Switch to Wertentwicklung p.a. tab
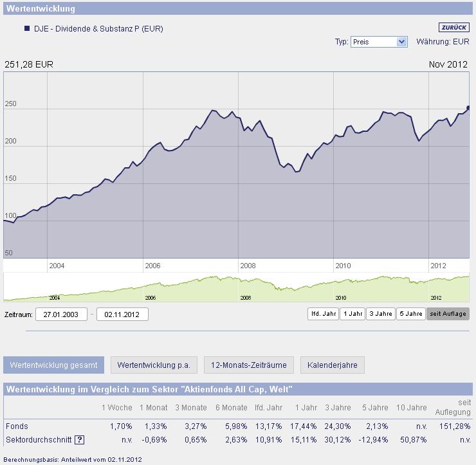 pyautogui.click(x=154, y=365)
